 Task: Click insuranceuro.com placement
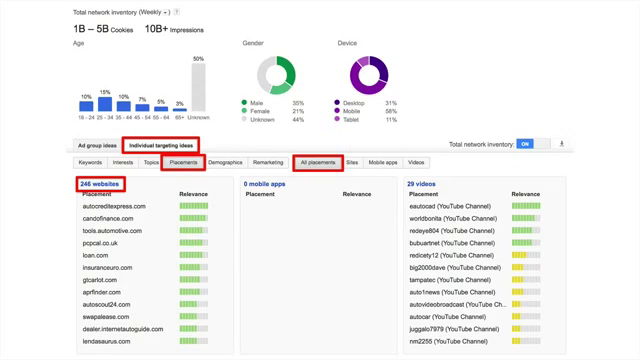coord(107,267)
